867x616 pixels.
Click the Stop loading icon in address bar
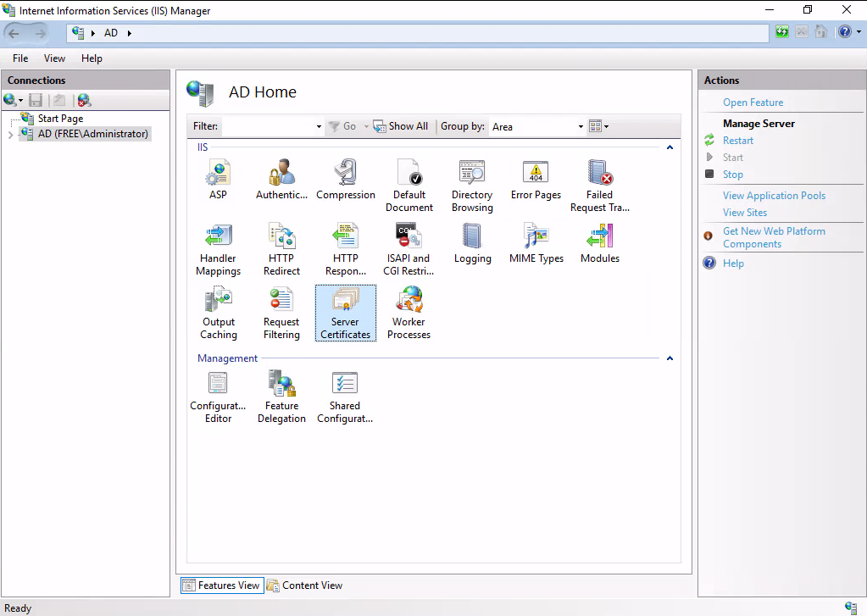click(x=801, y=31)
